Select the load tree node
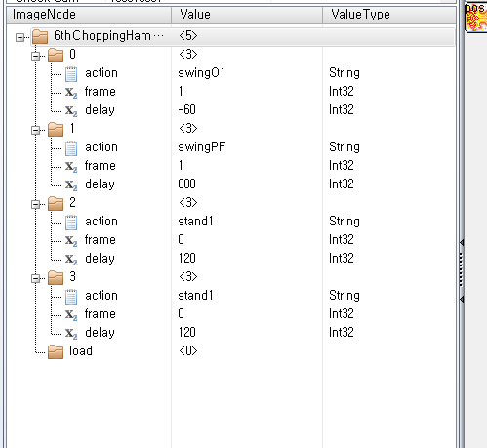 click(81, 350)
